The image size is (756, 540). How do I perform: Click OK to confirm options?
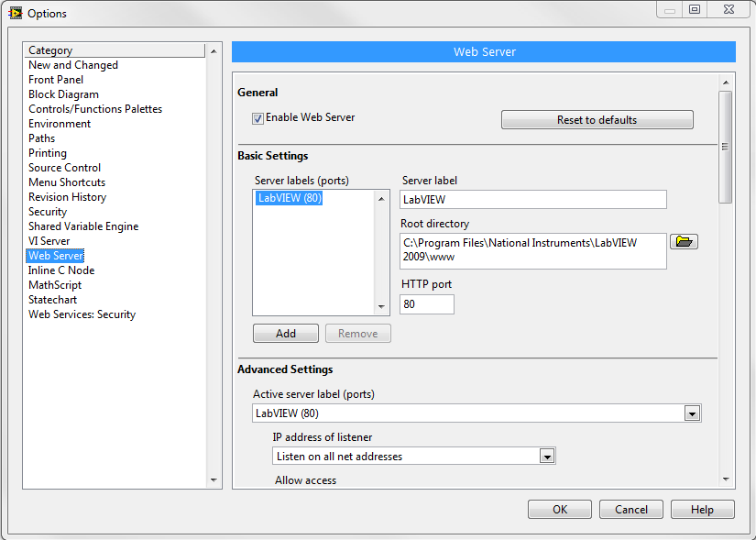click(560, 510)
